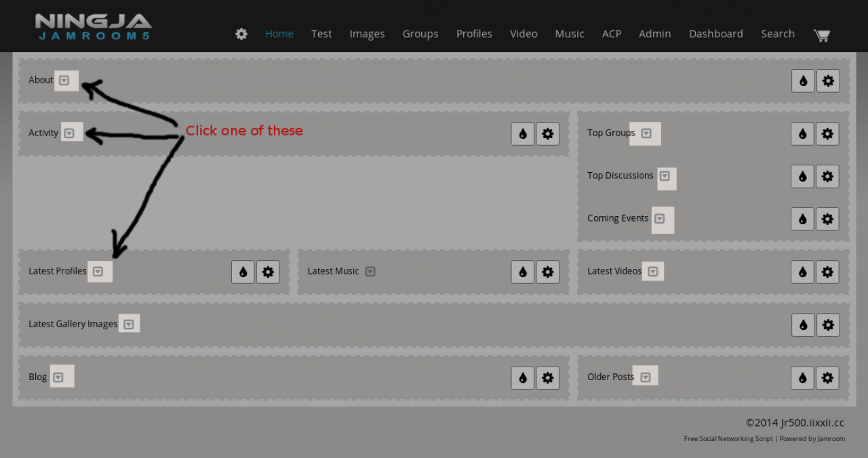Click the Ninja Jamroom 5 logo

[94, 27]
